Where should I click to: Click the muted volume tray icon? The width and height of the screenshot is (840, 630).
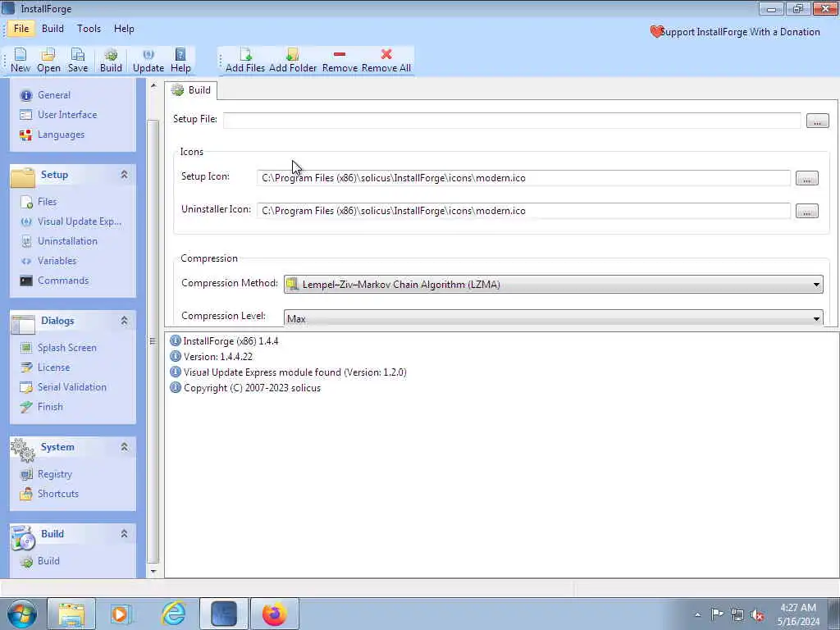coord(757,615)
